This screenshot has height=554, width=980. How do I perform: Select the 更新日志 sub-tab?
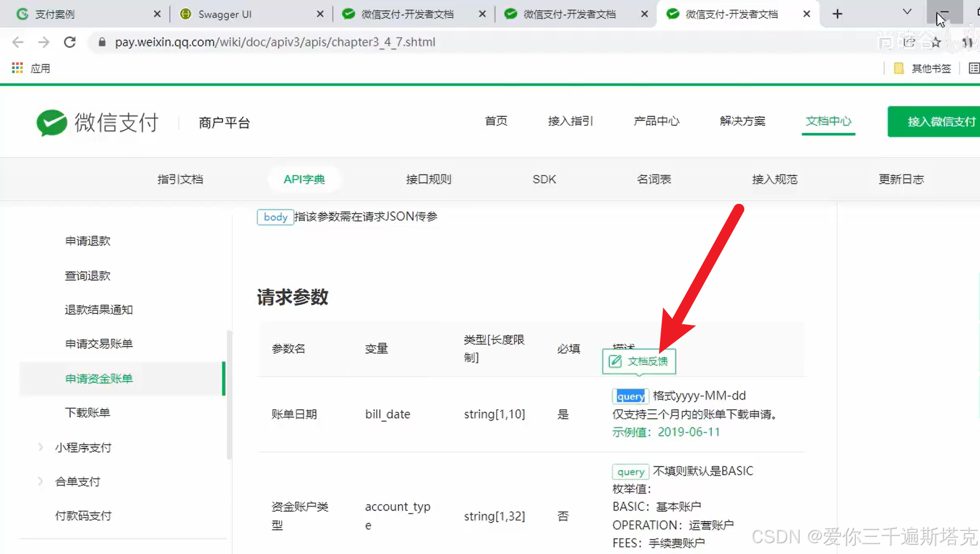901,179
